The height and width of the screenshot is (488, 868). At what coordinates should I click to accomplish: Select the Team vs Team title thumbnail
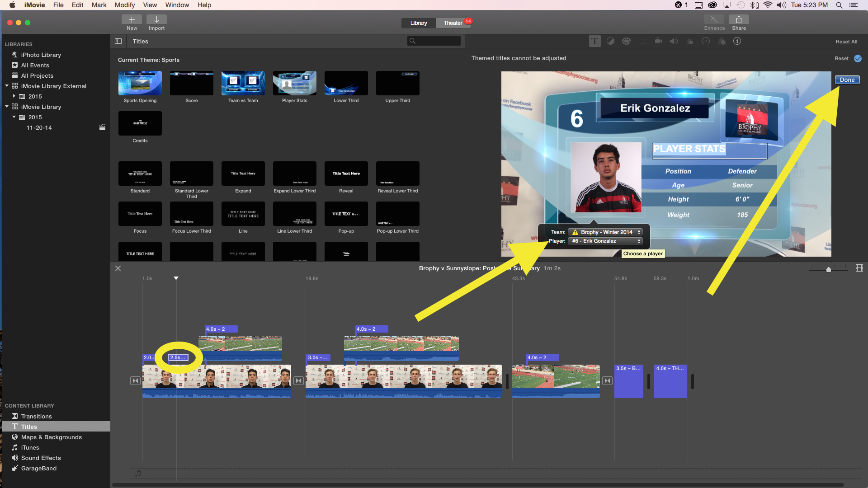click(x=243, y=83)
